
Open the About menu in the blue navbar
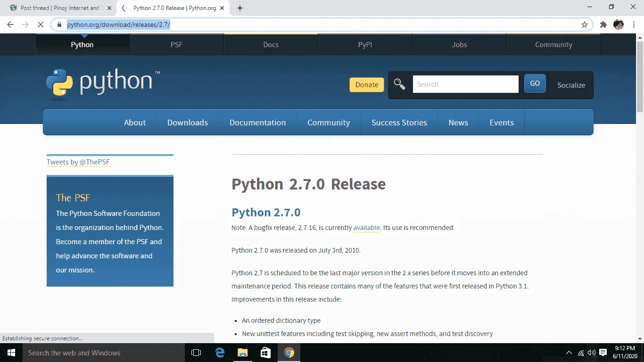point(135,123)
